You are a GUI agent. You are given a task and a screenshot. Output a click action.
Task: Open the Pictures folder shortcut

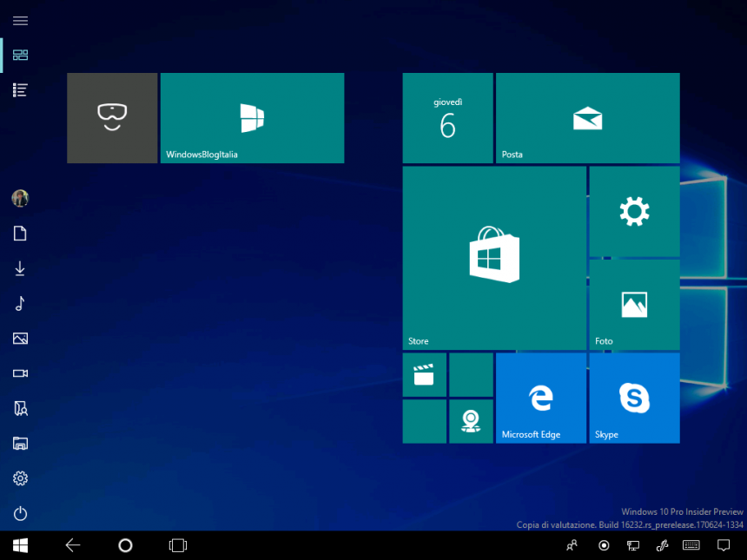coord(20,339)
